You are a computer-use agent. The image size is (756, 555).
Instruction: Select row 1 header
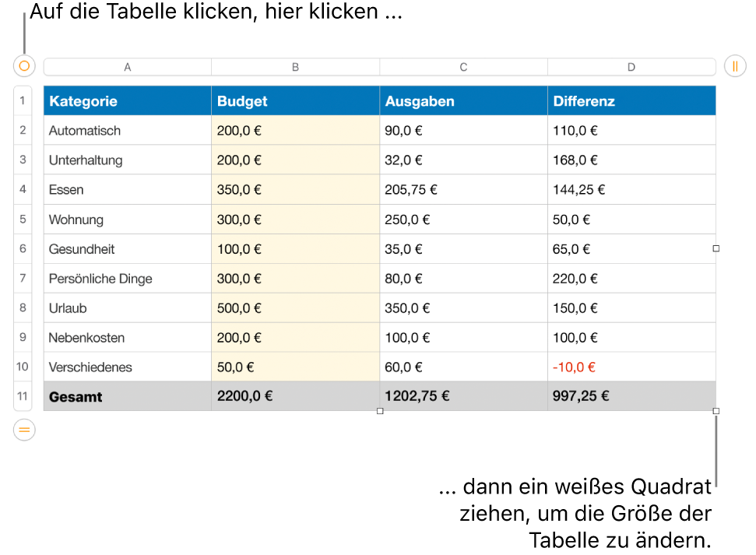(x=23, y=100)
